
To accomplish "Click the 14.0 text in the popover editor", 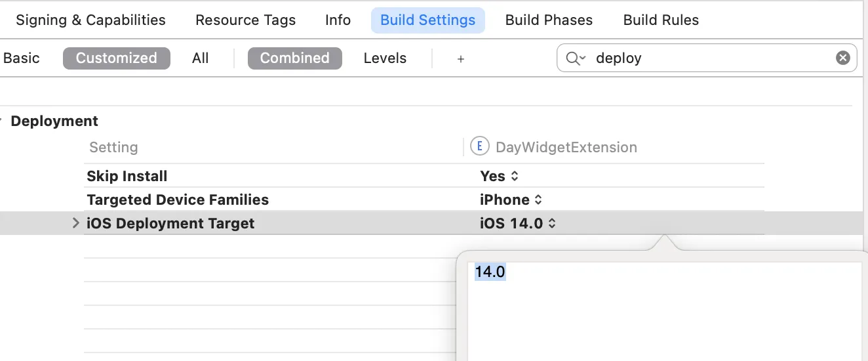I will pyautogui.click(x=490, y=272).
